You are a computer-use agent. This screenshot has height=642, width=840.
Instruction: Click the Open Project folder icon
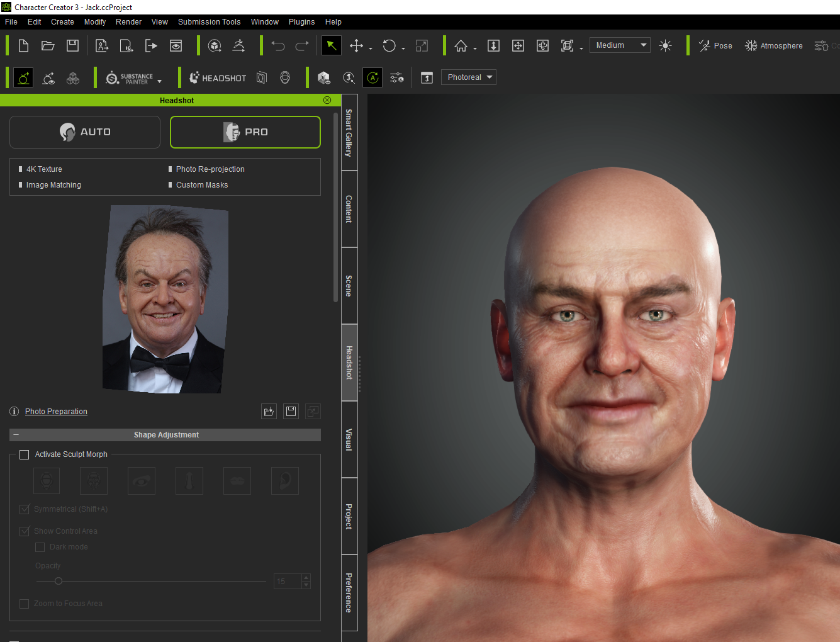[48, 45]
